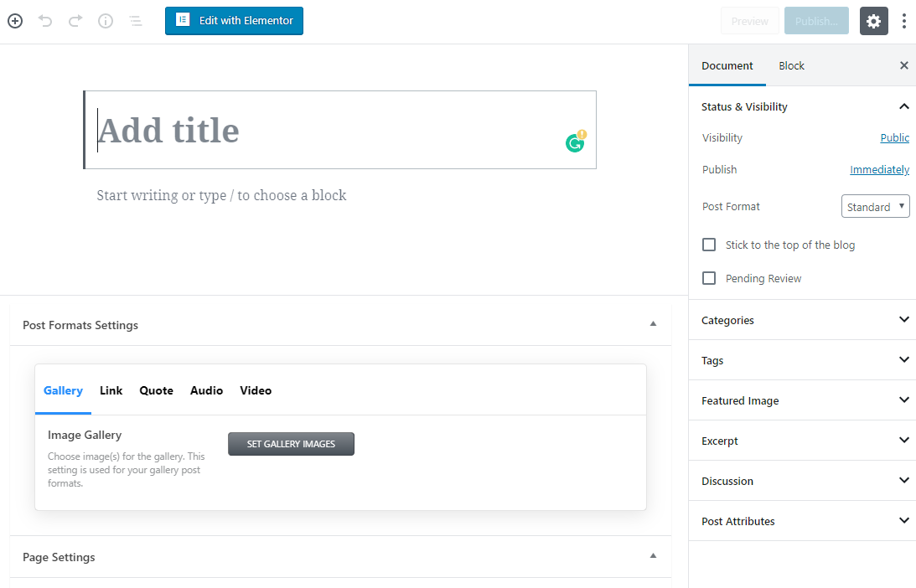
Task: Select the Quote post format tab
Action: coord(156,390)
